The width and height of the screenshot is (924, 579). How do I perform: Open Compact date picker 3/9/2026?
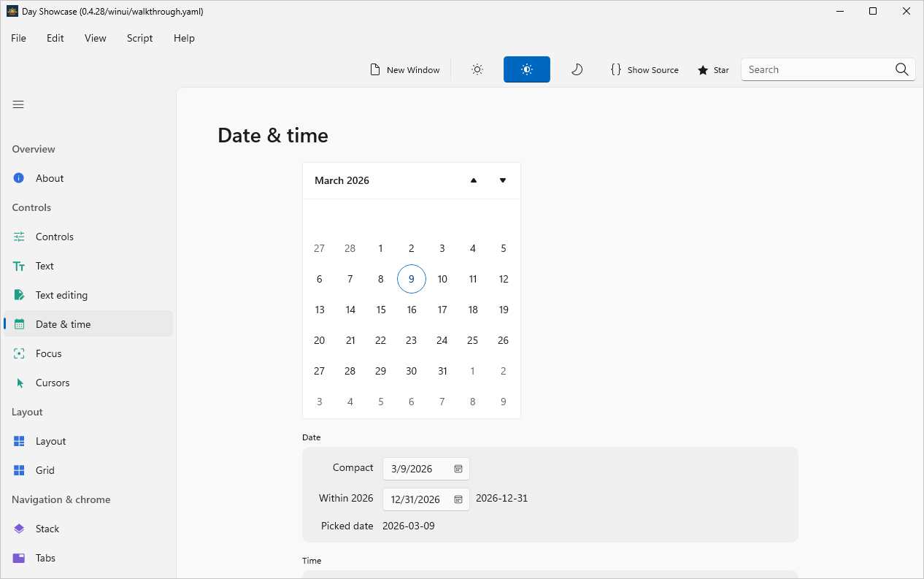[x=426, y=469]
